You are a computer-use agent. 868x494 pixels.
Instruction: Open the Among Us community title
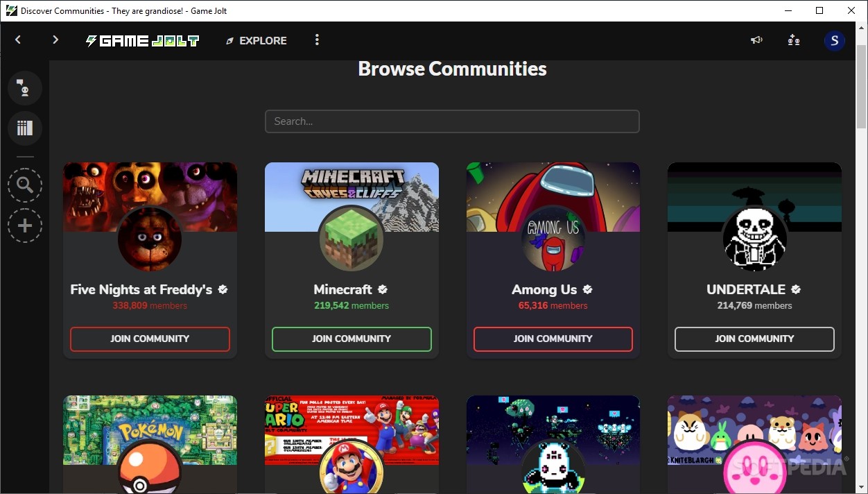[x=544, y=289]
